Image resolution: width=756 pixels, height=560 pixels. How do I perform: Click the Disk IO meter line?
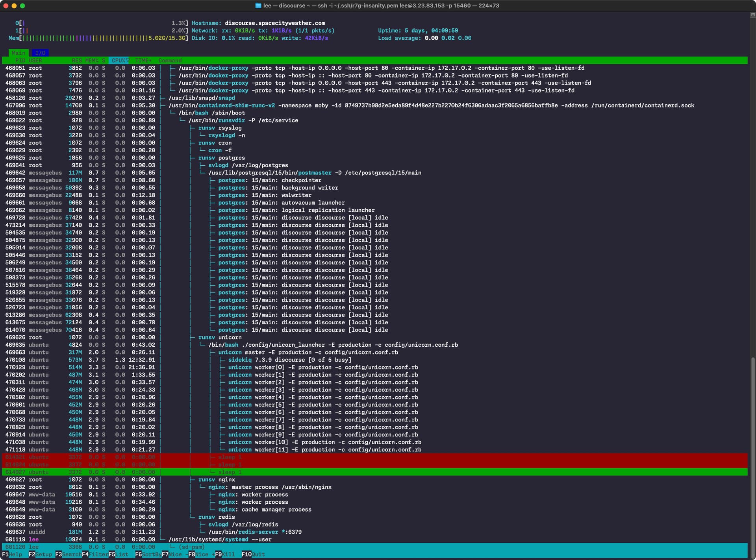pyautogui.click(x=260, y=38)
